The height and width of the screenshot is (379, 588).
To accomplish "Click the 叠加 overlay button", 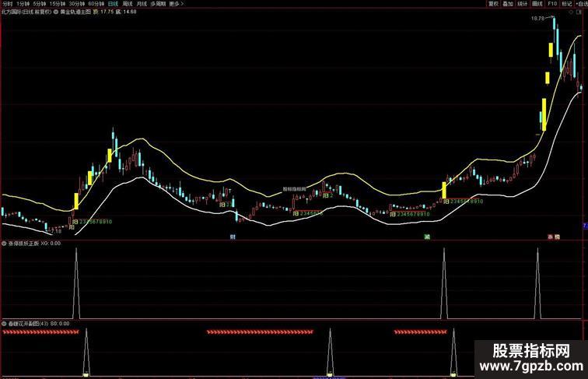I will tap(508, 3).
